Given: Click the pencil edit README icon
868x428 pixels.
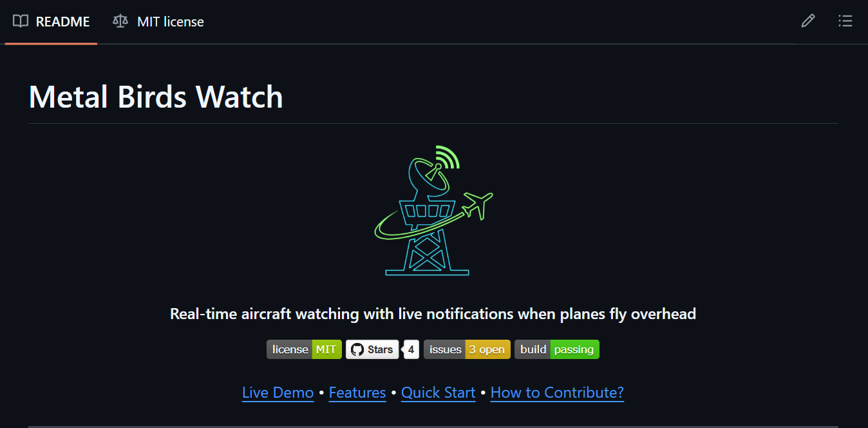Looking at the screenshot, I should (807, 21).
